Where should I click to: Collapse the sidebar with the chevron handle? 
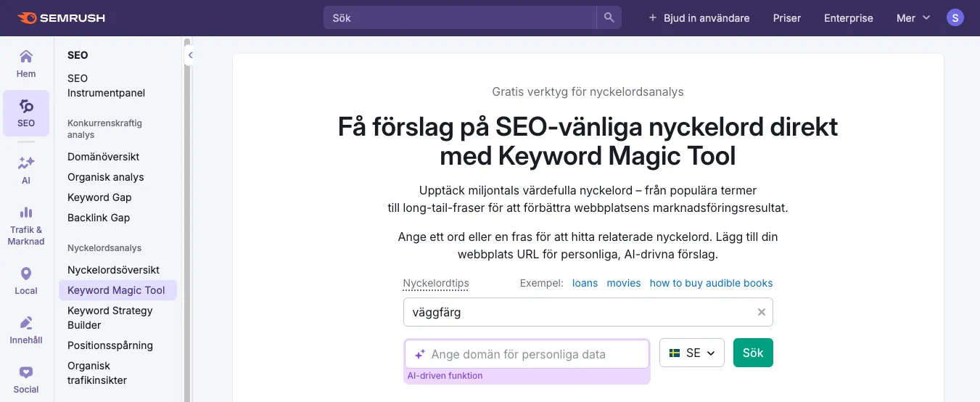[189, 54]
